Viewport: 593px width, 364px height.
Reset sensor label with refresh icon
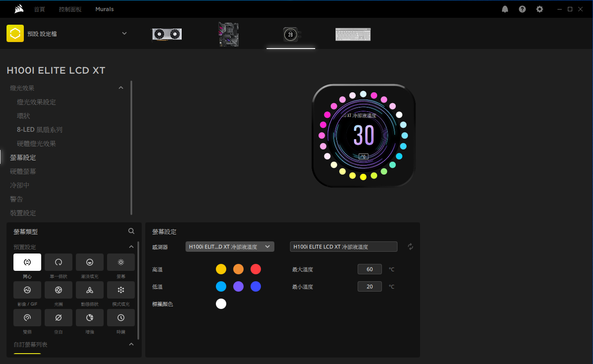411,247
